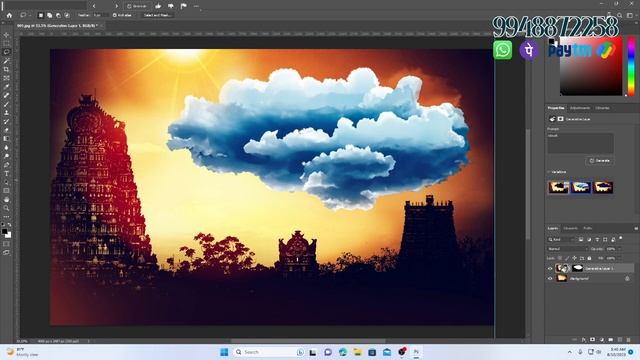
Task: Select the Spot Healing Brush tool
Action: coord(6,96)
